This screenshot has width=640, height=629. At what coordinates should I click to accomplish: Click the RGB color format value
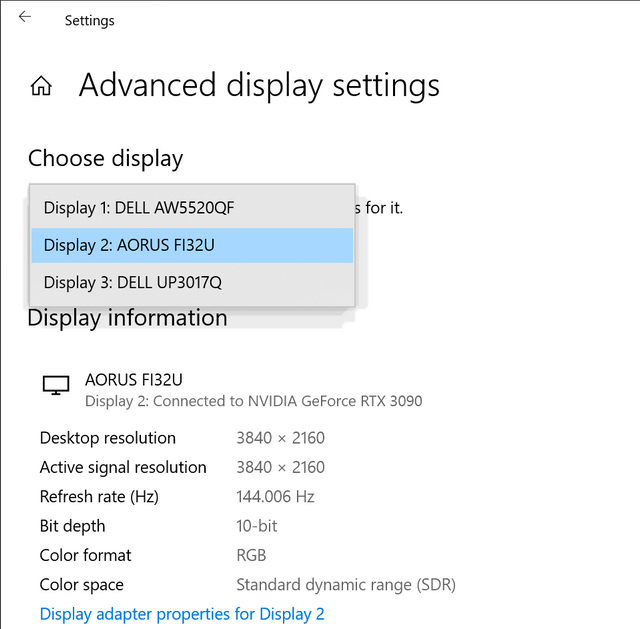click(251, 555)
